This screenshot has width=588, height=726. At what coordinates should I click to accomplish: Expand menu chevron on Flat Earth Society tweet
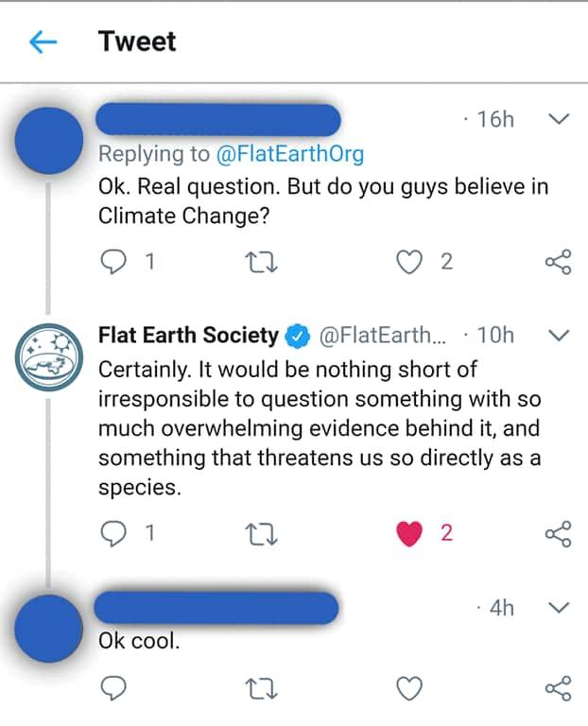click(x=559, y=336)
